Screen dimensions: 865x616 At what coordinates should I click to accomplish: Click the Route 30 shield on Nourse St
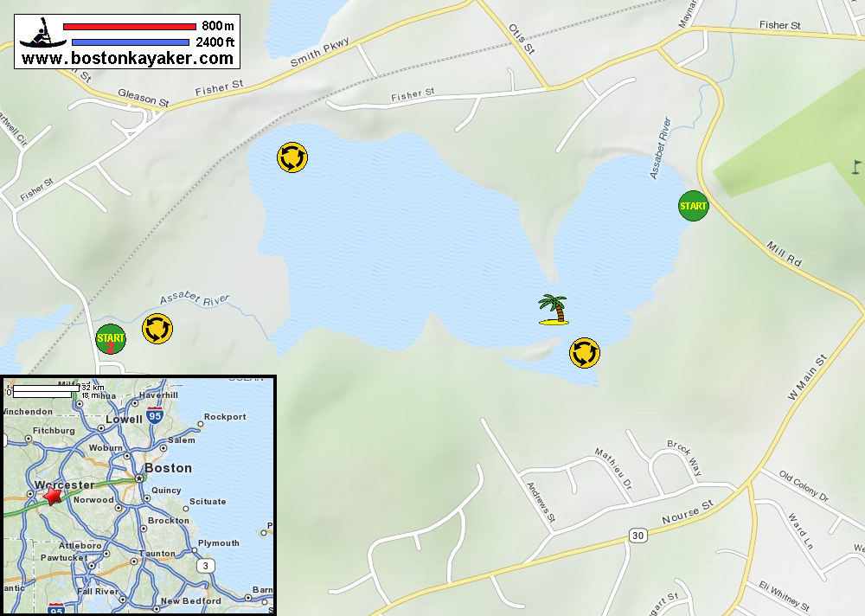pyautogui.click(x=638, y=536)
